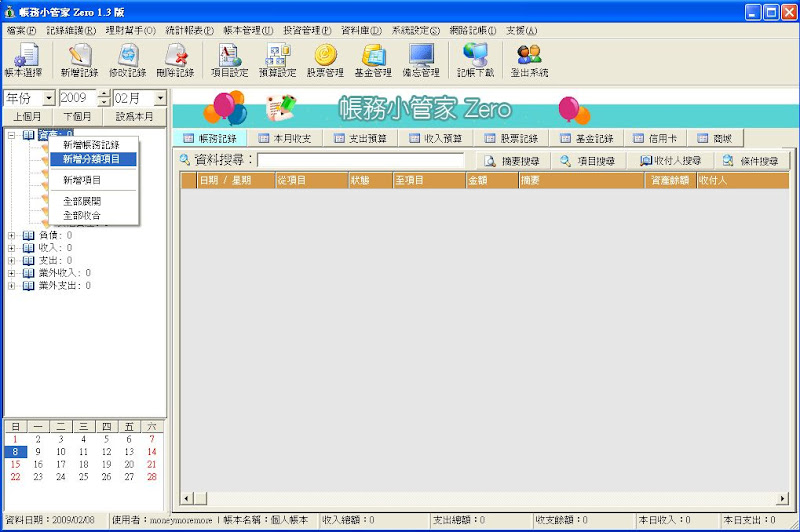Viewport: 800px width, 532px height.
Task: Click the 新增記錄 toolbar icon
Action: [79, 60]
